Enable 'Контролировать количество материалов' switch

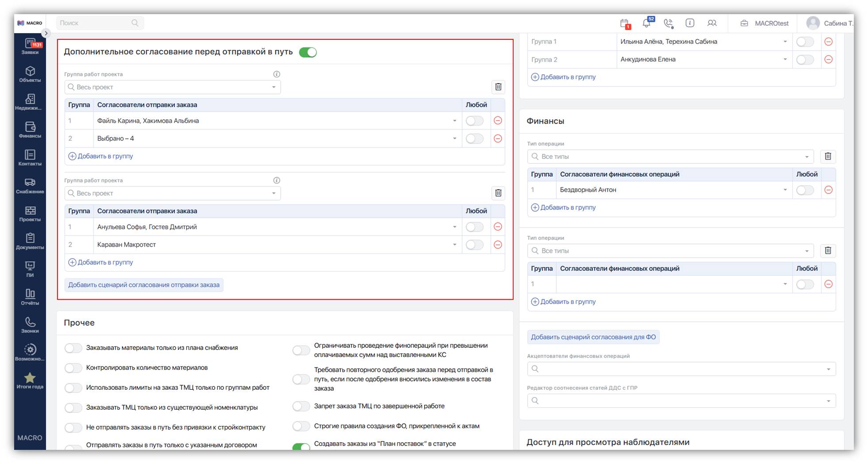pos(73,368)
